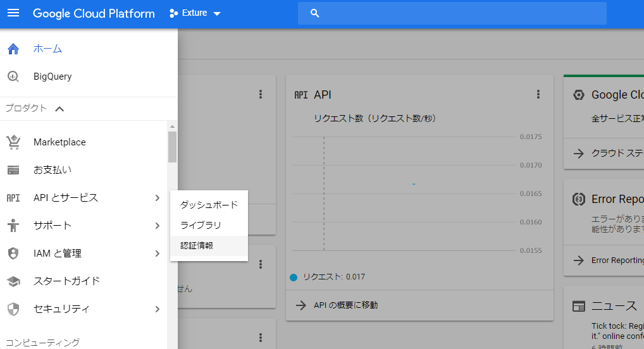Click the arrow icon beside Error Reporting link
Image resolution: width=644 pixels, height=349 pixels.
tap(578, 260)
